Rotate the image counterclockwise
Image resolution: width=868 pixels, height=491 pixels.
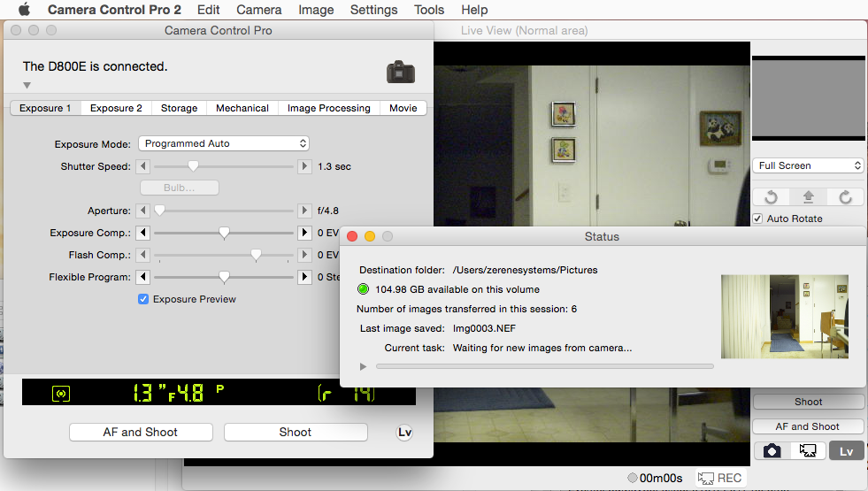772,197
